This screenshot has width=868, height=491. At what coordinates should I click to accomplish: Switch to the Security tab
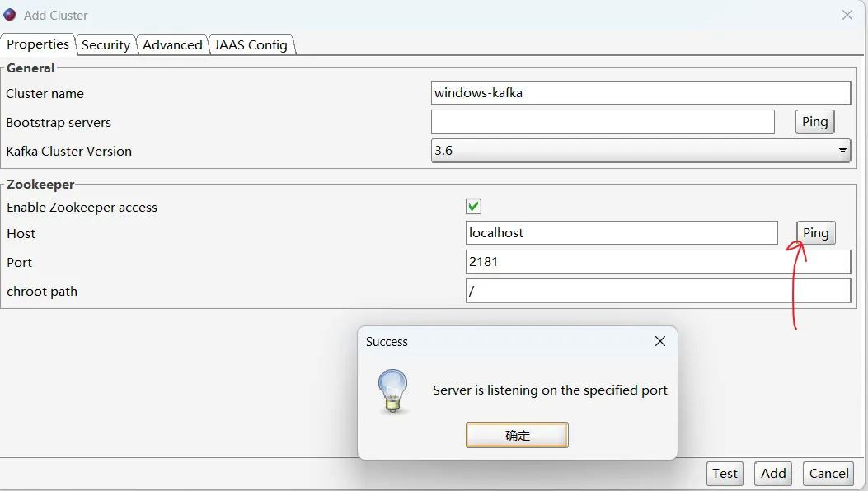(106, 44)
